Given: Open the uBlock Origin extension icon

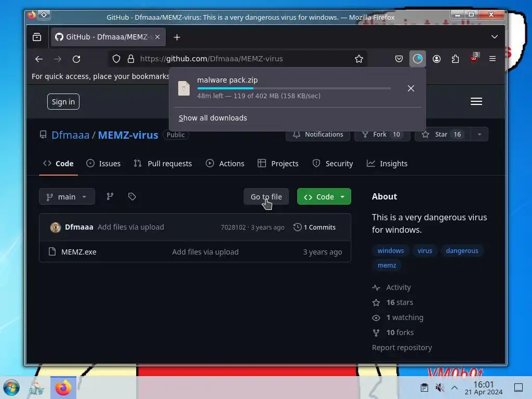Looking at the screenshot, I should coord(474,58).
